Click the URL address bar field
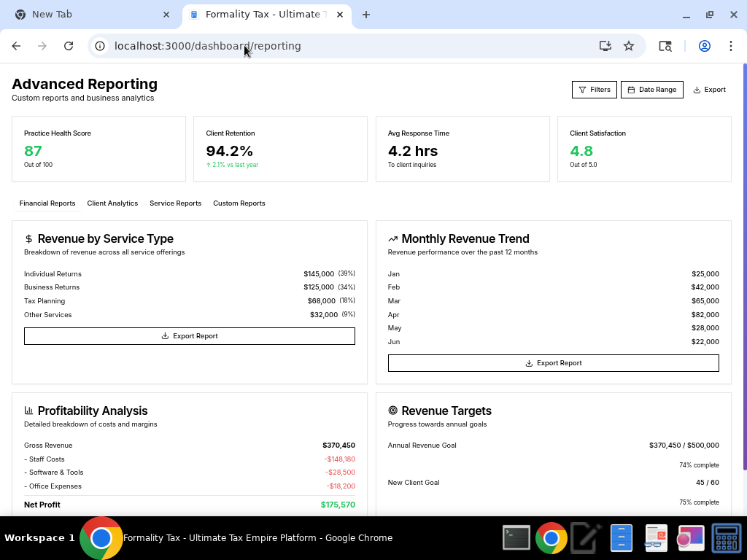 point(350,46)
